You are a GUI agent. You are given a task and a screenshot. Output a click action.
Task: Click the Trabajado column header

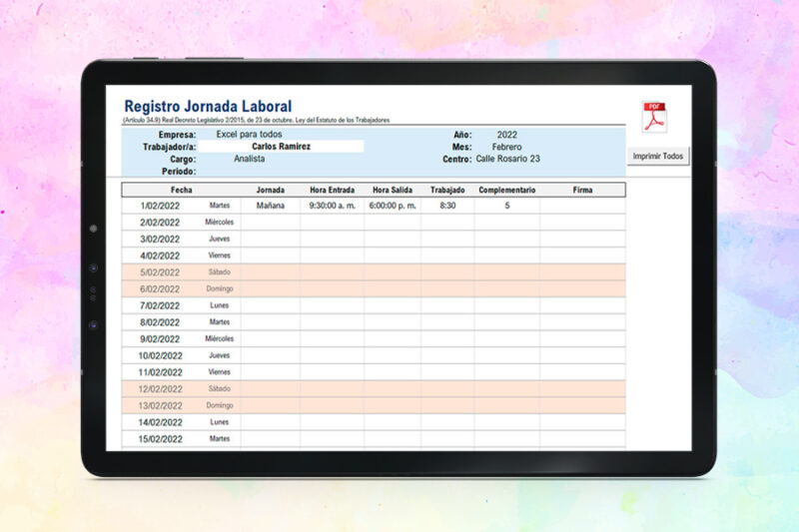447,190
